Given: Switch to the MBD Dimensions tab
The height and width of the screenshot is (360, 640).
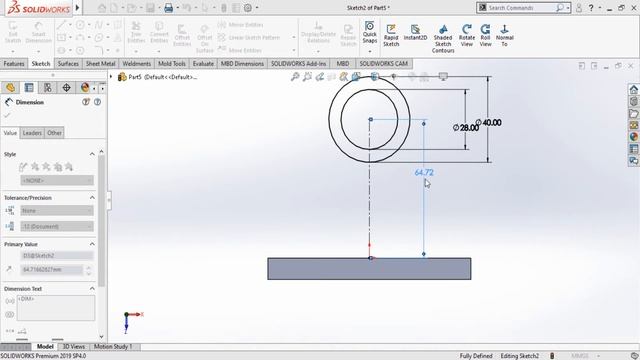Looking at the screenshot, I should click(242, 64).
